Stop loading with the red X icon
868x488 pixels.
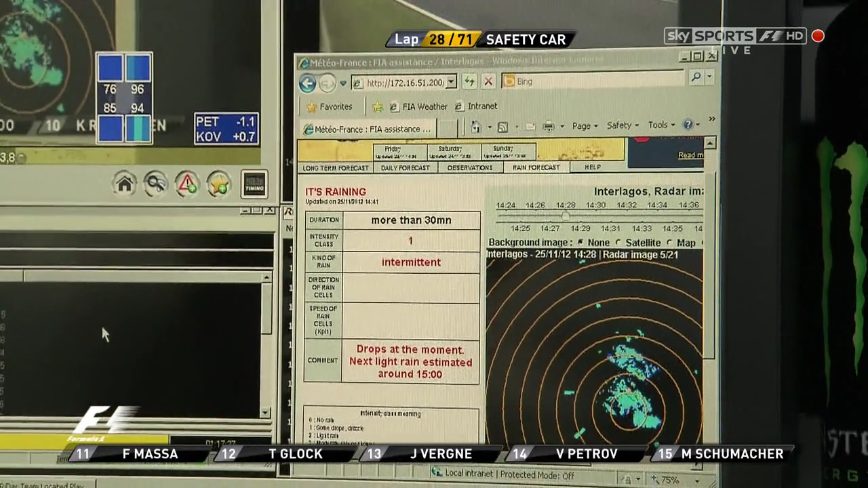click(488, 82)
